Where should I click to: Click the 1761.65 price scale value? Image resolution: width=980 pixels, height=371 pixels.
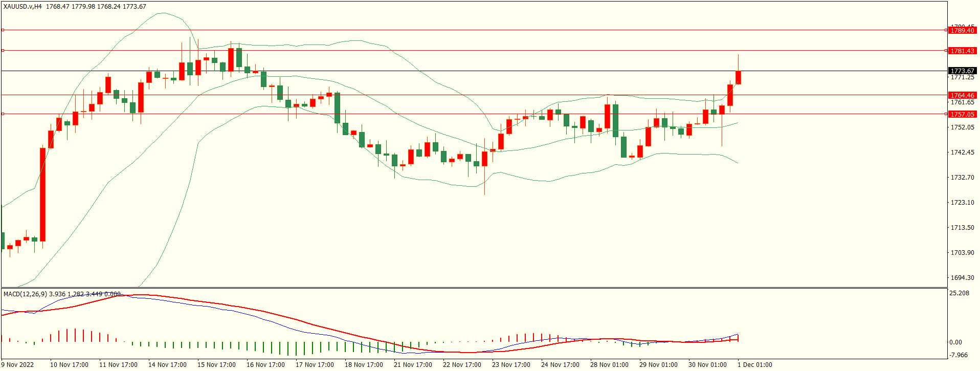click(x=962, y=102)
